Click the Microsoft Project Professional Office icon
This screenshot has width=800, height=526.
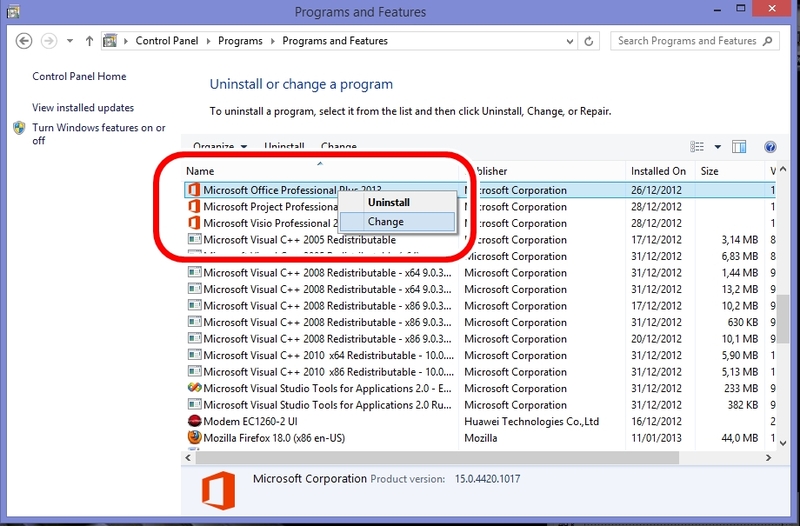coord(194,206)
